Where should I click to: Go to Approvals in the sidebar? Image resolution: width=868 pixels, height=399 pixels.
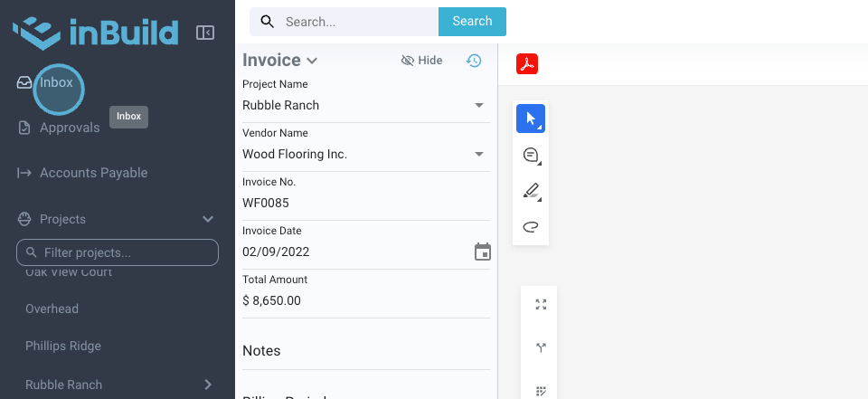[69, 128]
